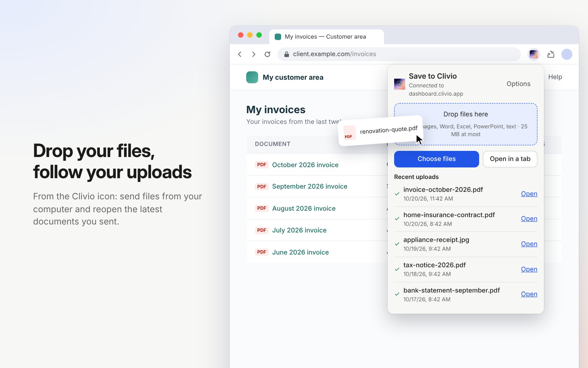This screenshot has height=368, width=588.
Task: Open the October 2026 invoice link
Action: tap(305, 165)
